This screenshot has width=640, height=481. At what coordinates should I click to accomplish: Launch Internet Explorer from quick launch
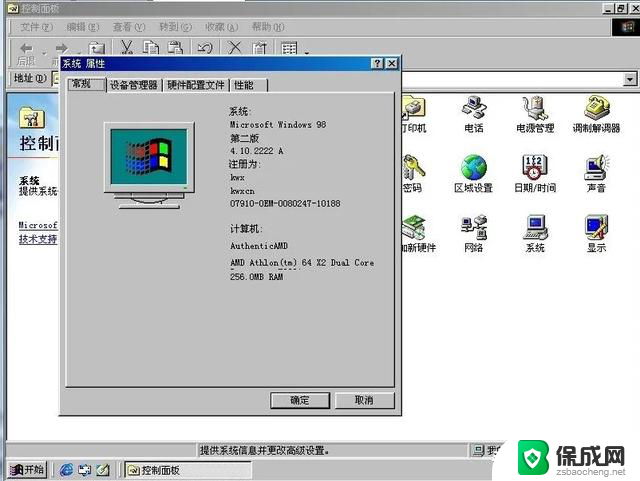pyautogui.click(x=66, y=470)
